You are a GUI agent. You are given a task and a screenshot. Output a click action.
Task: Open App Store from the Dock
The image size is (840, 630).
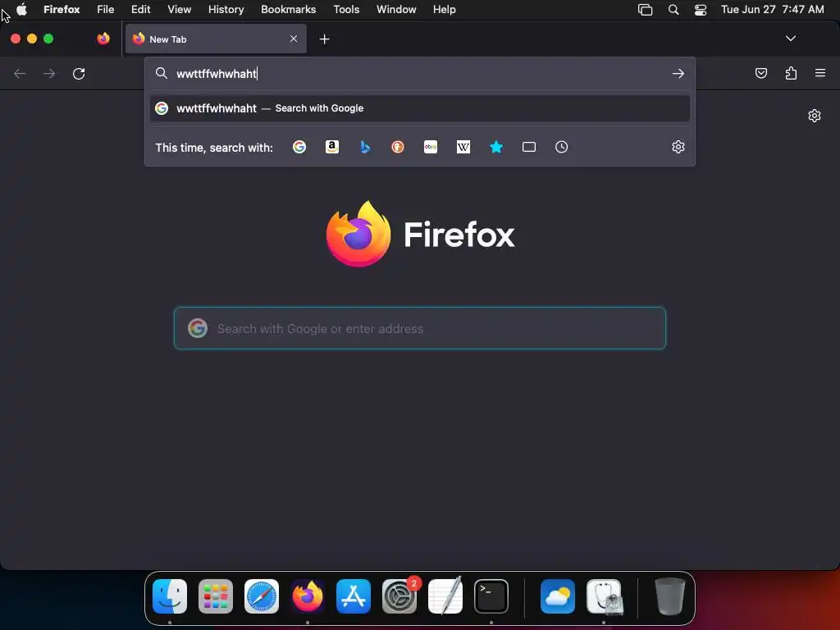coord(354,596)
